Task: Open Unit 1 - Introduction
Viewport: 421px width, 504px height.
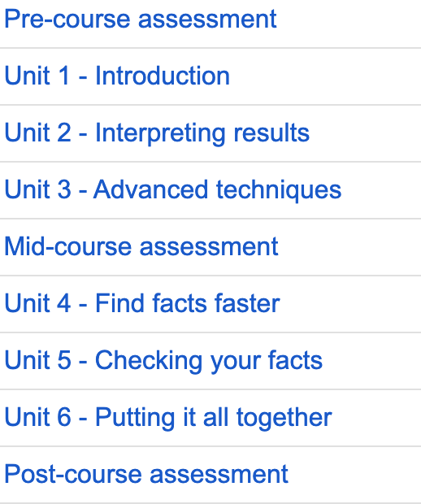Action: pyautogui.click(x=117, y=76)
